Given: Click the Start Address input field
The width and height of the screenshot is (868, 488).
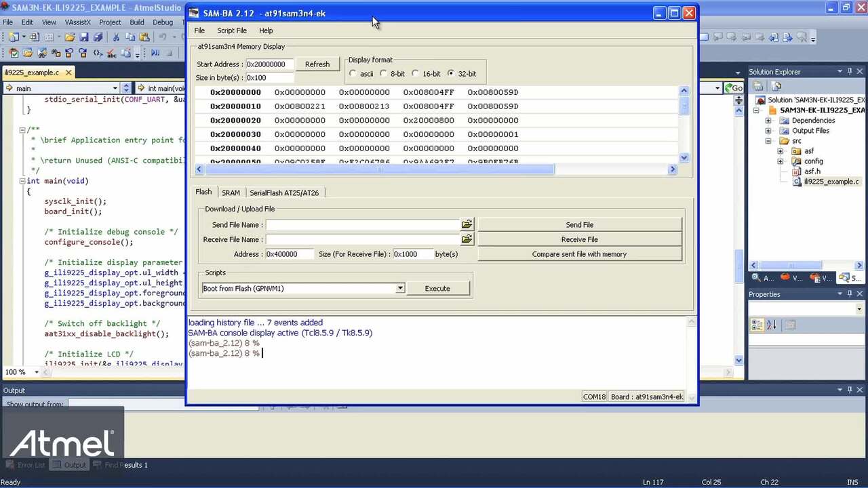Looking at the screenshot, I should point(271,64).
